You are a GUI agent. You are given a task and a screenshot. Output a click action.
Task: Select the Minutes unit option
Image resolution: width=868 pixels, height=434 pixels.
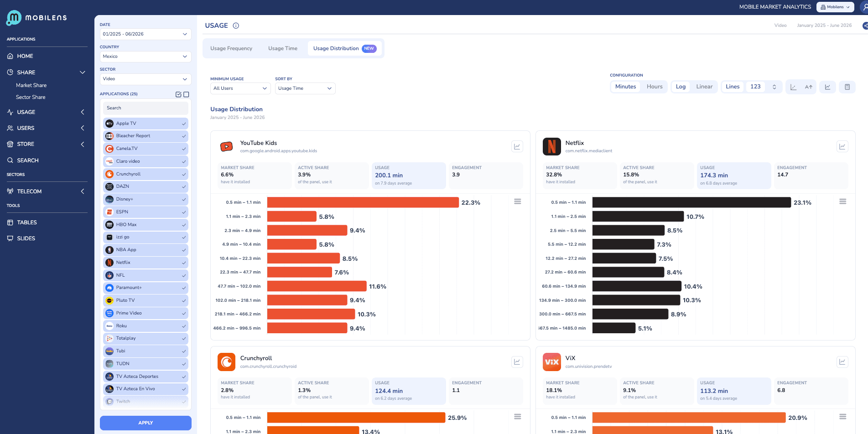click(625, 87)
